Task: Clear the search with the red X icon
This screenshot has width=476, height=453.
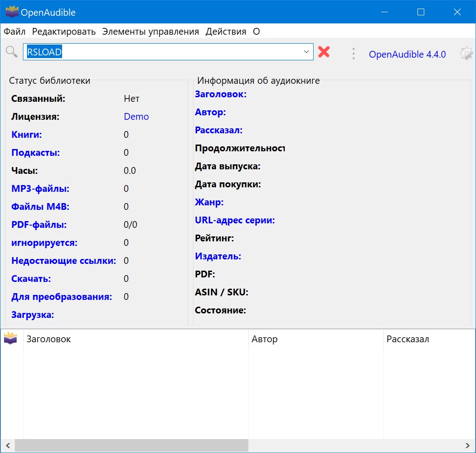Action: point(324,52)
